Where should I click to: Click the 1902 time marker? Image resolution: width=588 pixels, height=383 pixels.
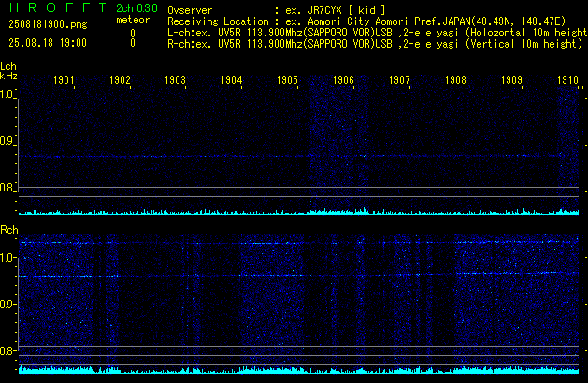point(120,80)
